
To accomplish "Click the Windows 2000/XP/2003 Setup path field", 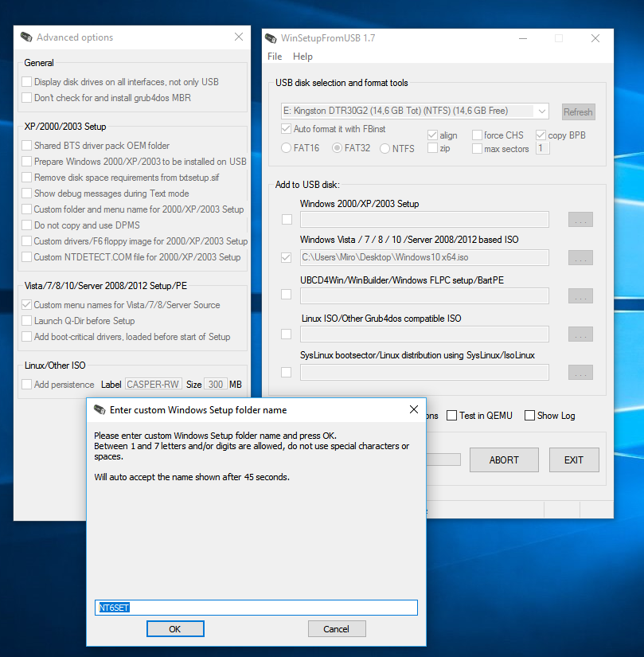I will (424, 219).
